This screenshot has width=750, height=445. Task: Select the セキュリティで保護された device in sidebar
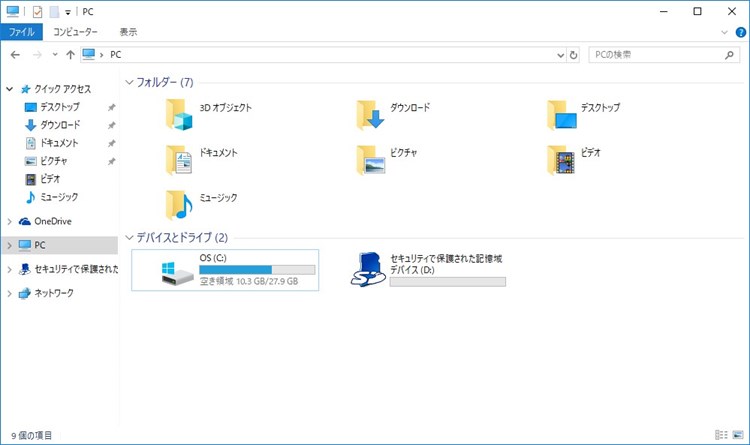pyautogui.click(x=76, y=269)
